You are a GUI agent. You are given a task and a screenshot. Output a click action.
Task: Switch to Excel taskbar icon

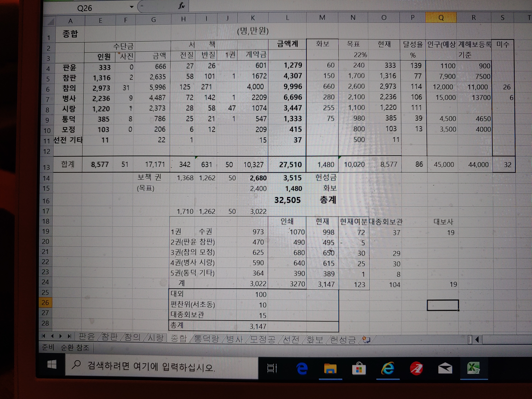pos(473,368)
